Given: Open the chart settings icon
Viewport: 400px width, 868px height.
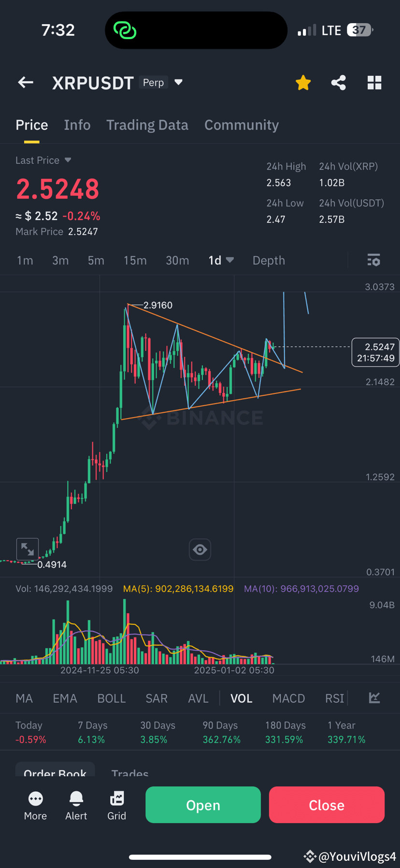Looking at the screenshot, I should (374, 260).
